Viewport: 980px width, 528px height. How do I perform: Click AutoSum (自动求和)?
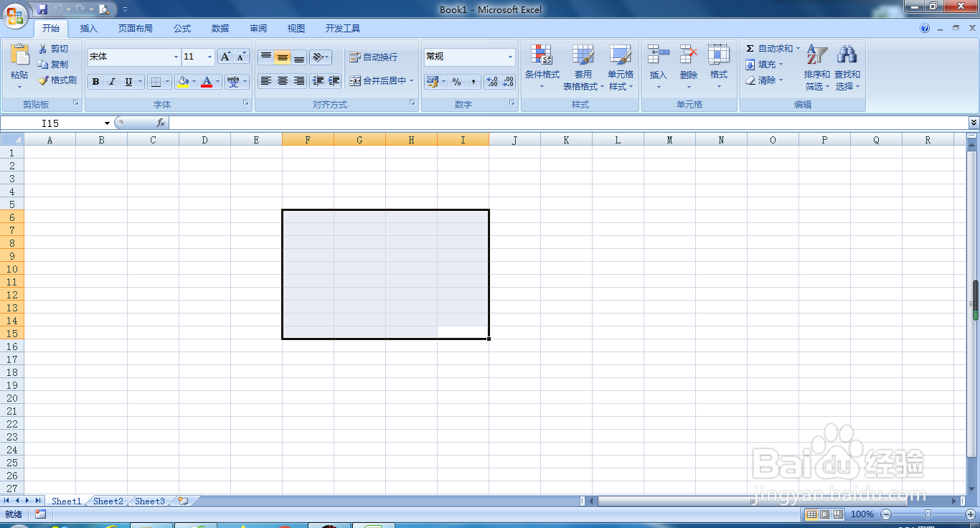773,49
